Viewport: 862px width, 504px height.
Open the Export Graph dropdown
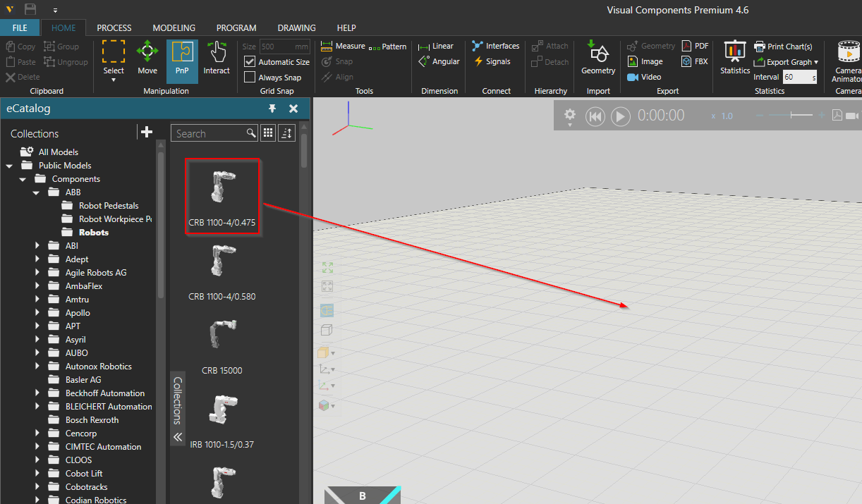785,61
